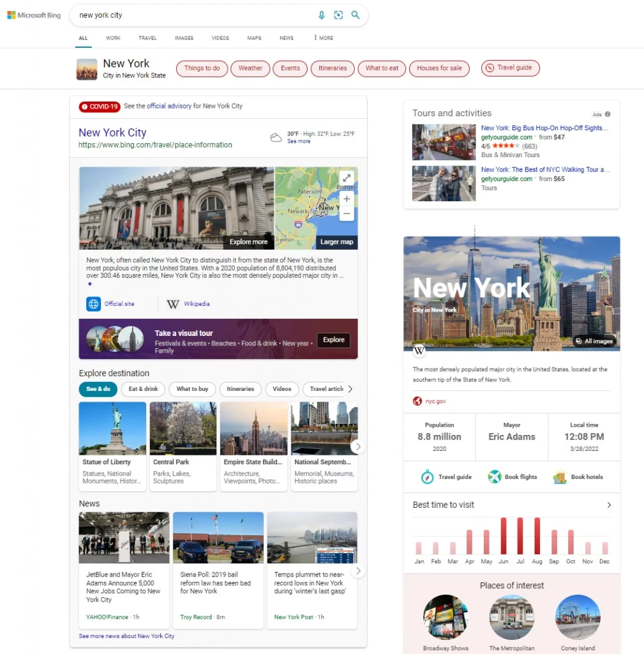Click the Book flights icon
This screenshot has width=644, height=654.
(x=494, y=477)
